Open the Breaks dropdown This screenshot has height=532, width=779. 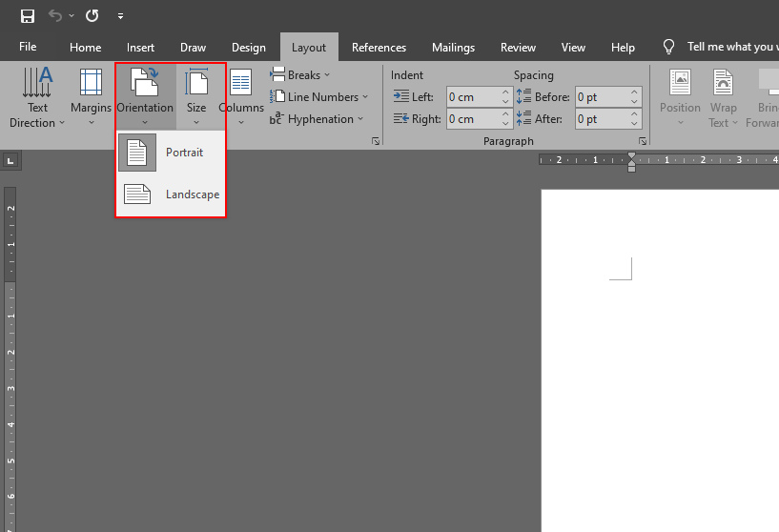coord(300,75)
